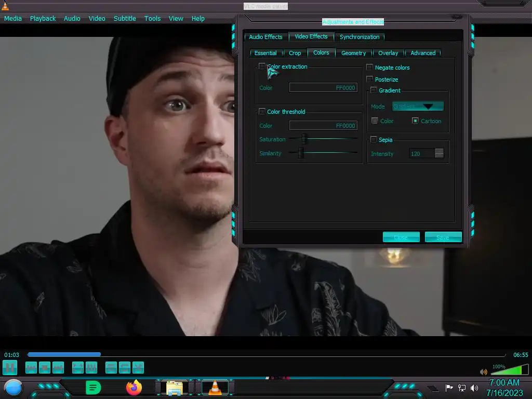Screen dimensions: 532x399
Task: Click the Similarity slider handle
Action: (301, 153)
